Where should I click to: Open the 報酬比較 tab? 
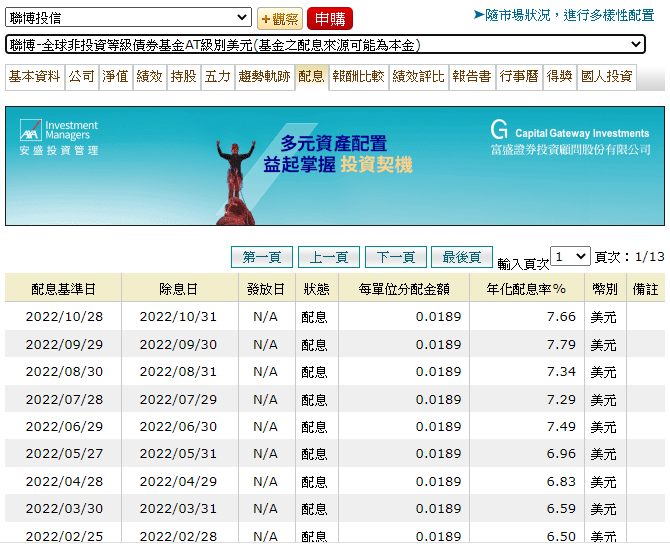(x=359, y=77)
